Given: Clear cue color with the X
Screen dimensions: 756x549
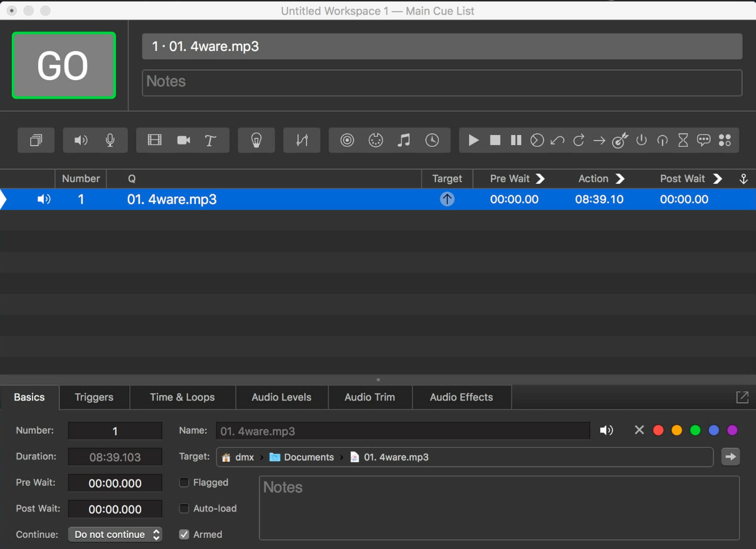Looking at the screenshot, I should pos(639,430).
